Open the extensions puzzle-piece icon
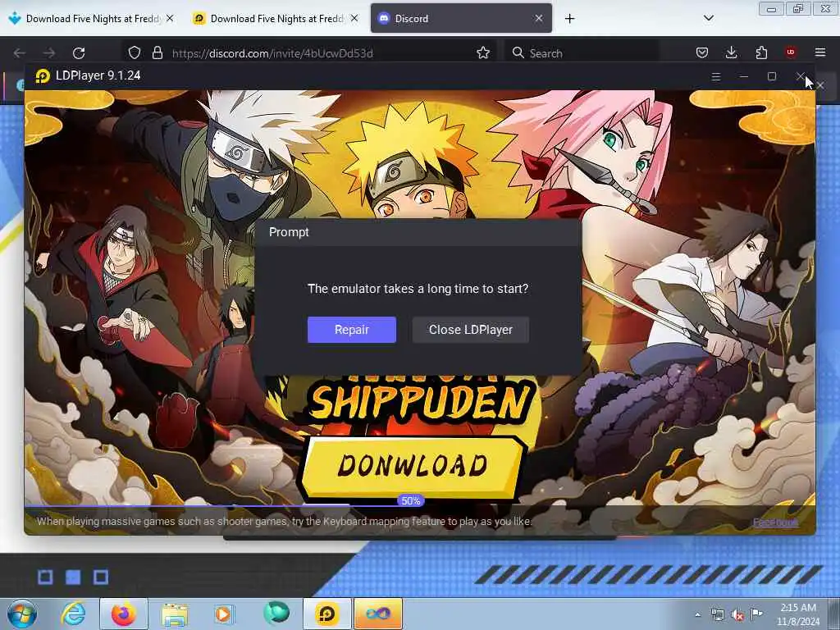This screenshot has height=630, width=840. coord(761,52)
